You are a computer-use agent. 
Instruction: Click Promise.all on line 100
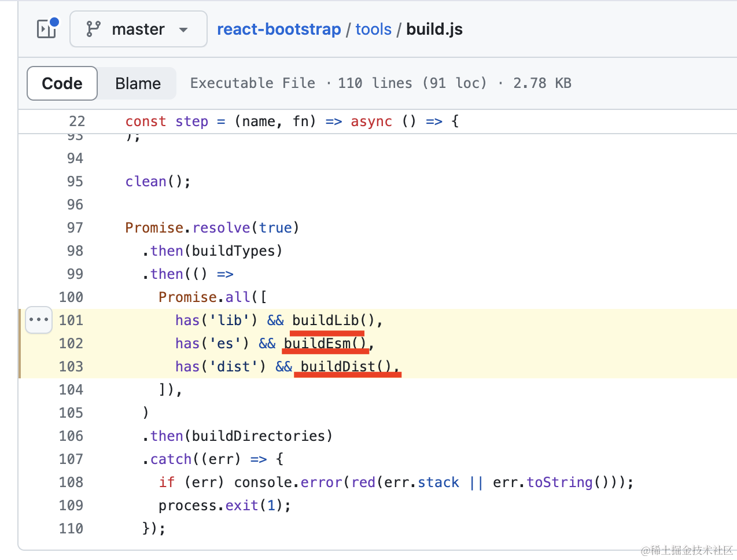tap(204, 297)
